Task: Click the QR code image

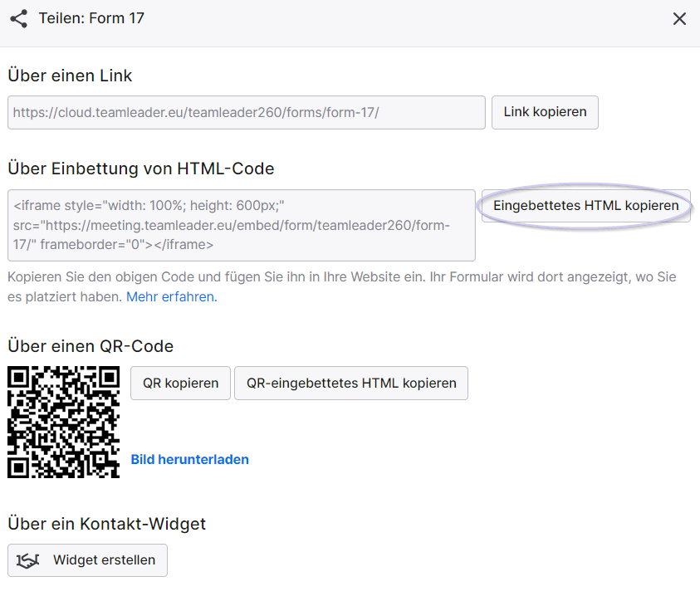Action: pos(63,422)
